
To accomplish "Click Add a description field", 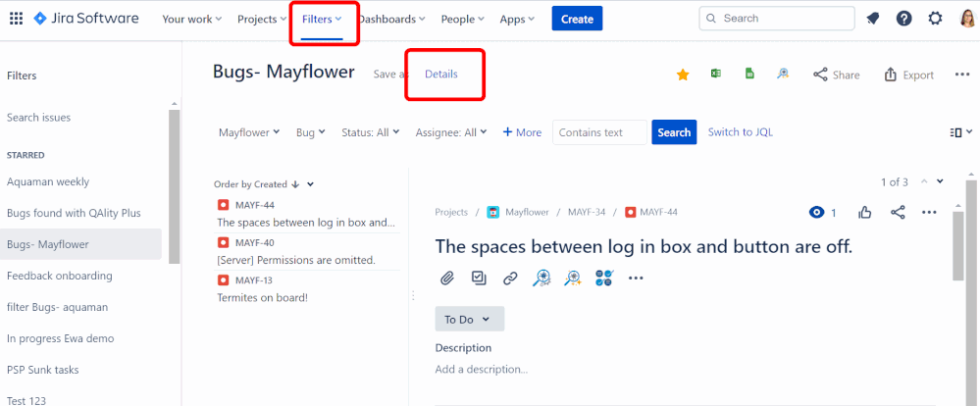I will coord(482,369).
